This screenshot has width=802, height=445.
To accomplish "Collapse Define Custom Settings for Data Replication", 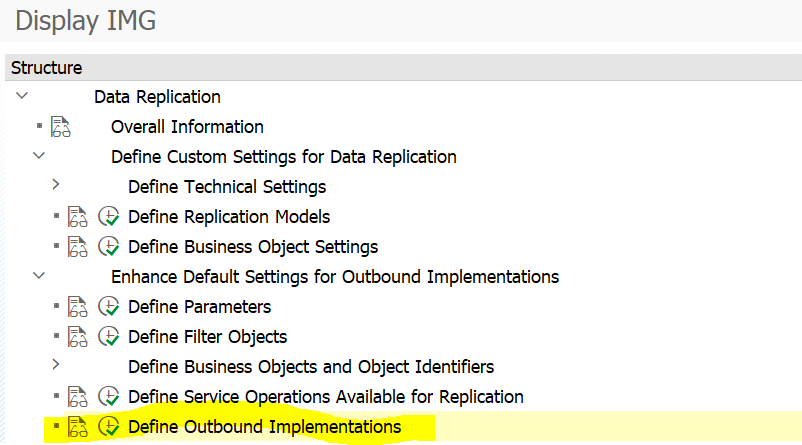I will coord(39,156).
